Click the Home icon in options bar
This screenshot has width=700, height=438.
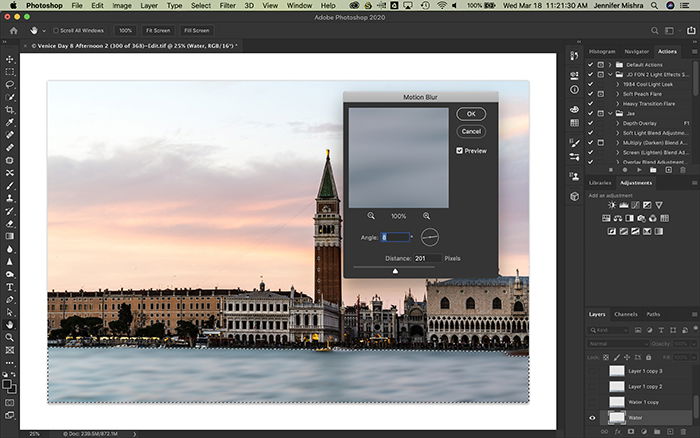point(14,30)
